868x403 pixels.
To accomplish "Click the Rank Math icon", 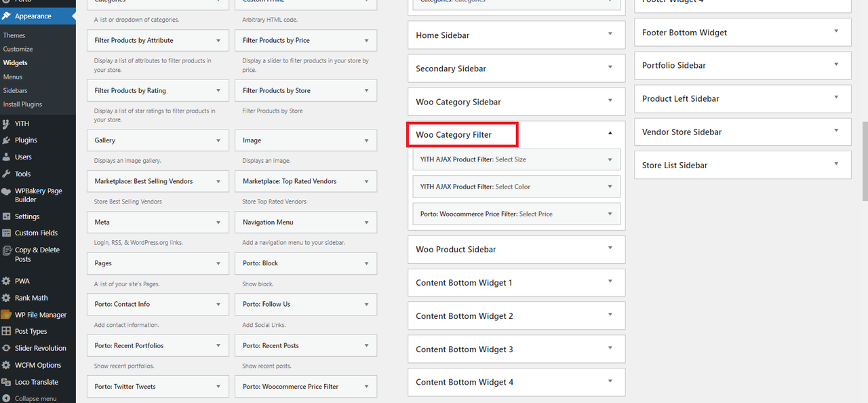I will click(x=7, y=298).
